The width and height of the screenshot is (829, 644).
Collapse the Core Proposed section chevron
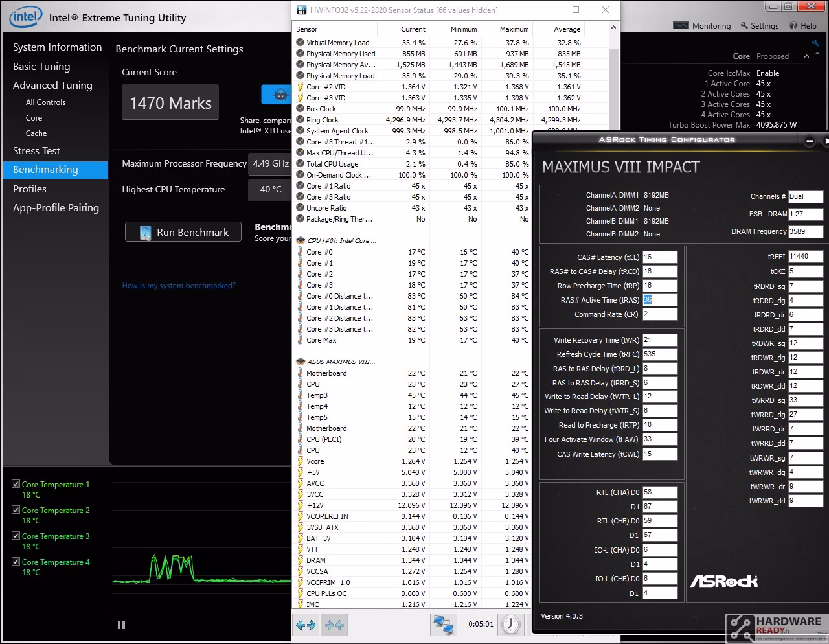(x=806, y=56)
